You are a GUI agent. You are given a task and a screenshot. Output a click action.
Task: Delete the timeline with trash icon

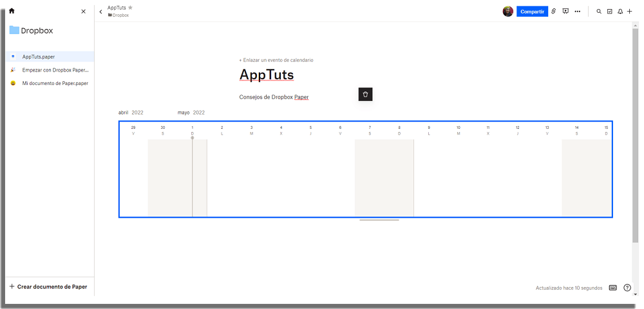coord(366,94)
